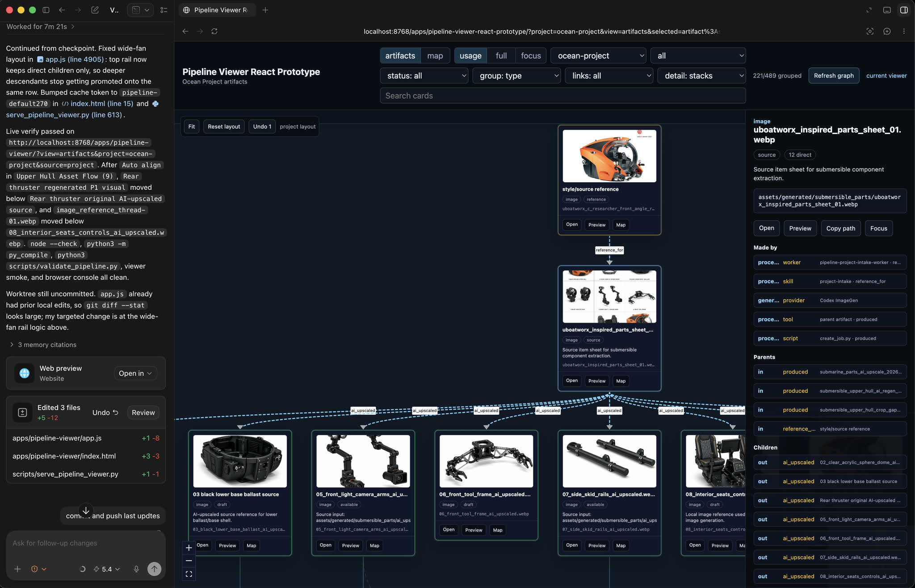Select the usage mode toggle
The image size is (915, 588).
(470, 55)
